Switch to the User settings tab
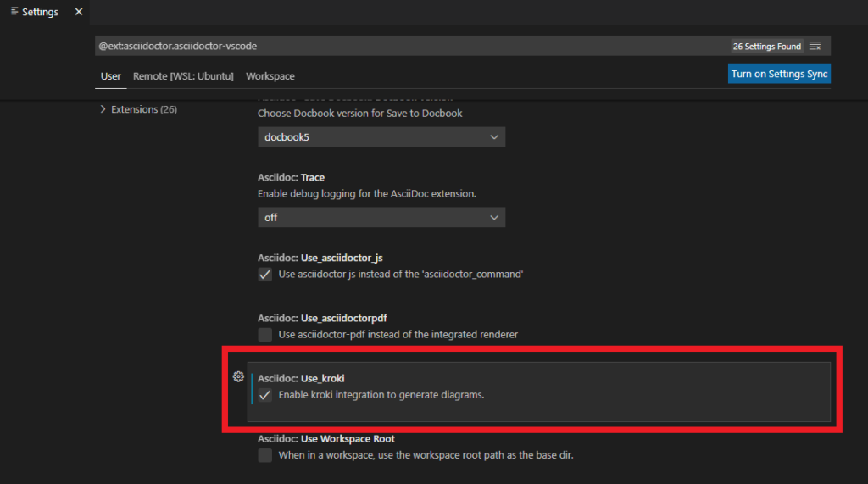The image size is (868, 484). tap(111, 76)
